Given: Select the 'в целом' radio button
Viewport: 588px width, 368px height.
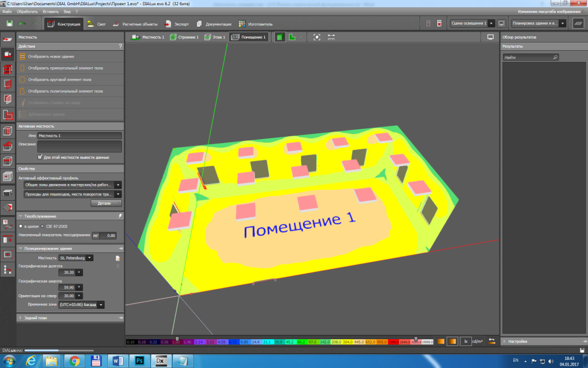Looking at the screenshot, I should click(21, 226).
